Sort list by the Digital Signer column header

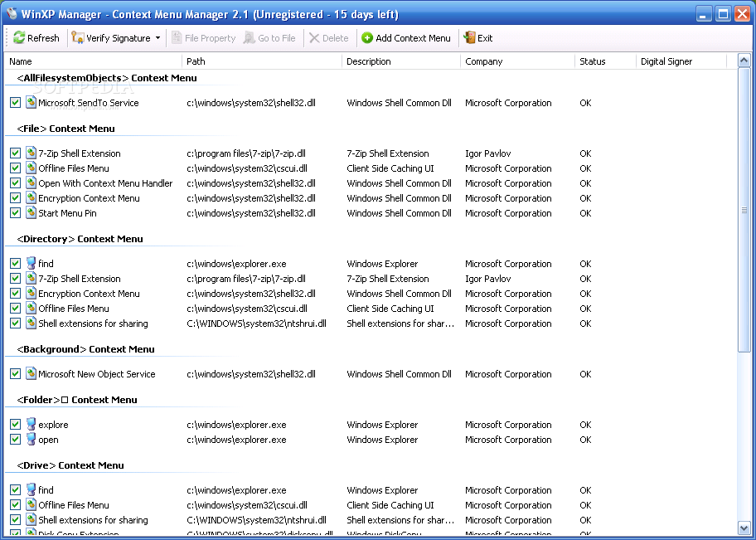pos(681,61)
